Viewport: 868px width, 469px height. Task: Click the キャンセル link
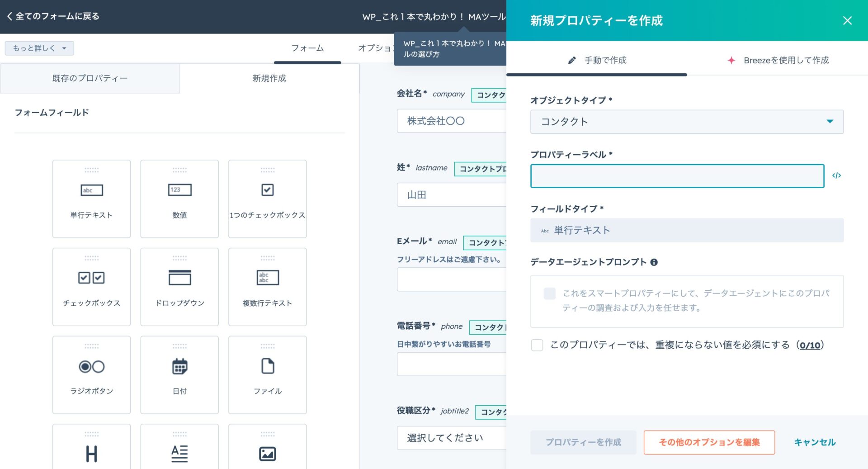(x=815, y=442)
